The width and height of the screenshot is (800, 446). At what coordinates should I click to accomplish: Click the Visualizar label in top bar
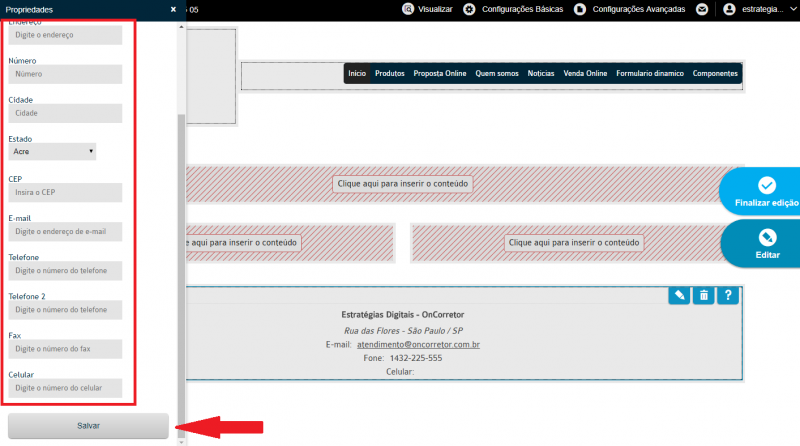click(435, 9)
